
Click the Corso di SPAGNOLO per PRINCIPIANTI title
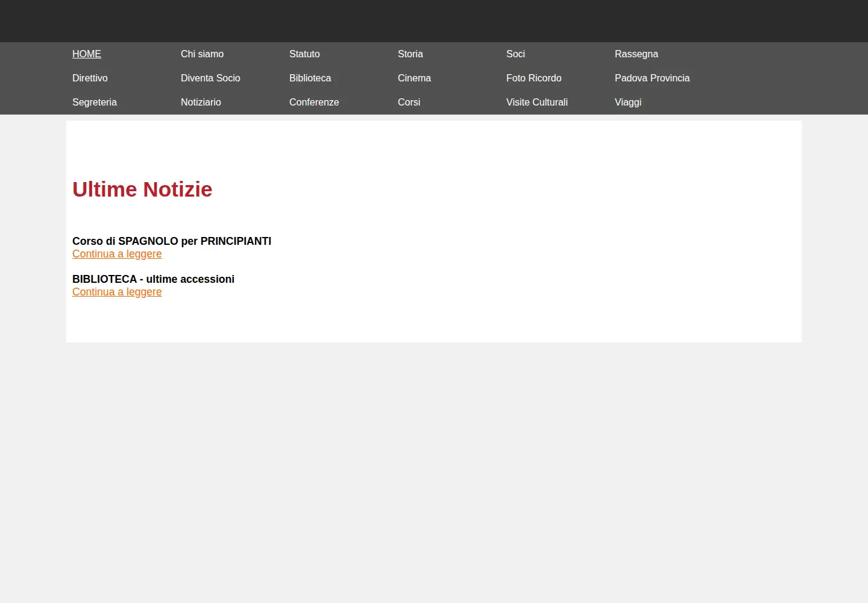point(172,241)
